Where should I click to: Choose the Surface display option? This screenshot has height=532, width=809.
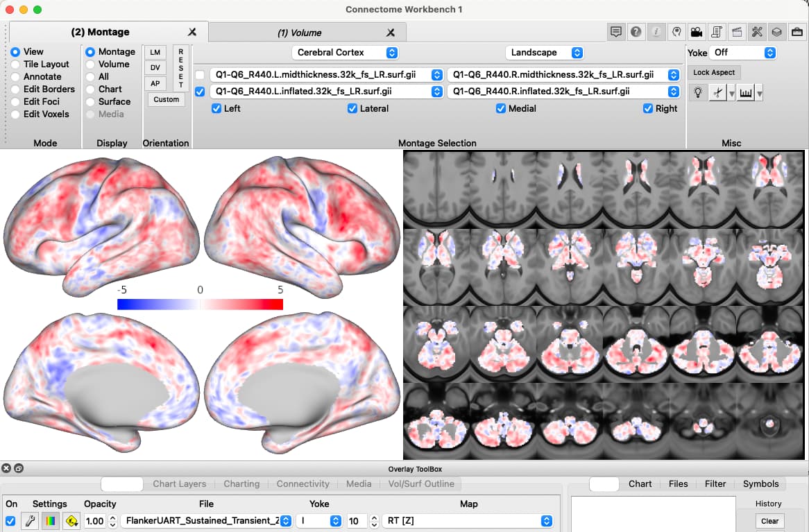(90, 102)
